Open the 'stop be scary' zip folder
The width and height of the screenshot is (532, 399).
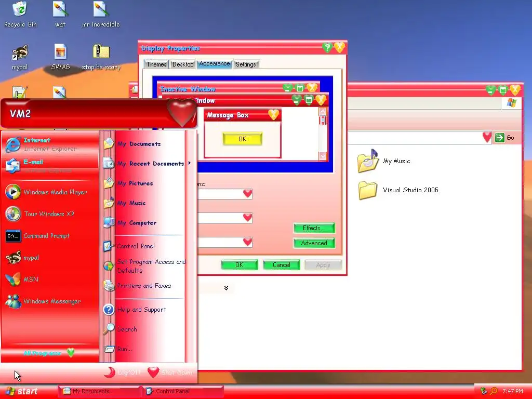[x=101, y=57]
